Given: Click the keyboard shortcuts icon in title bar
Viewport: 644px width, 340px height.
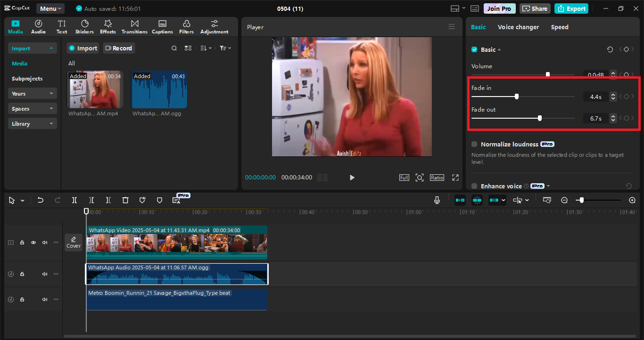Looking at the screenshot, I should pos(475,8).
